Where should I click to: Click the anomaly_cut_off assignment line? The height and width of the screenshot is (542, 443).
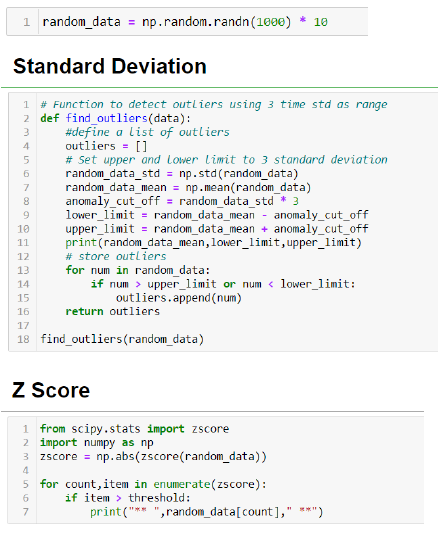pyautogui.click(x=182, y=201)
